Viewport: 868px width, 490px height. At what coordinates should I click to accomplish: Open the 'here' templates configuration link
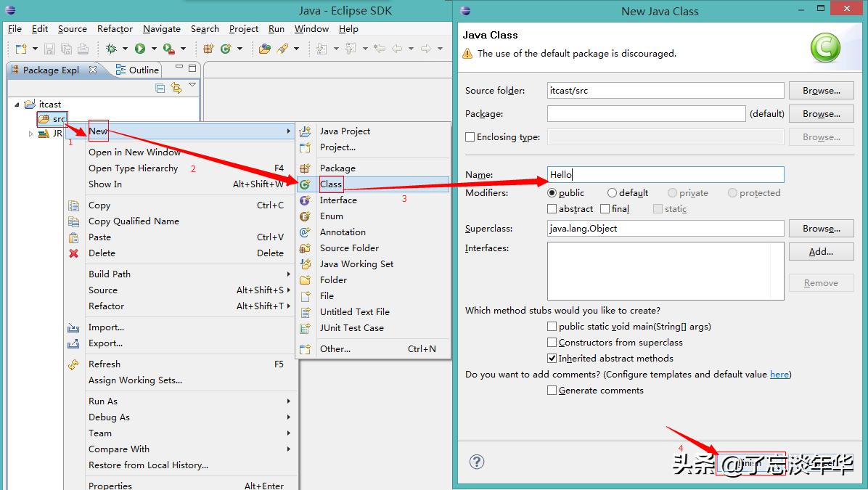tap(779, 375)
